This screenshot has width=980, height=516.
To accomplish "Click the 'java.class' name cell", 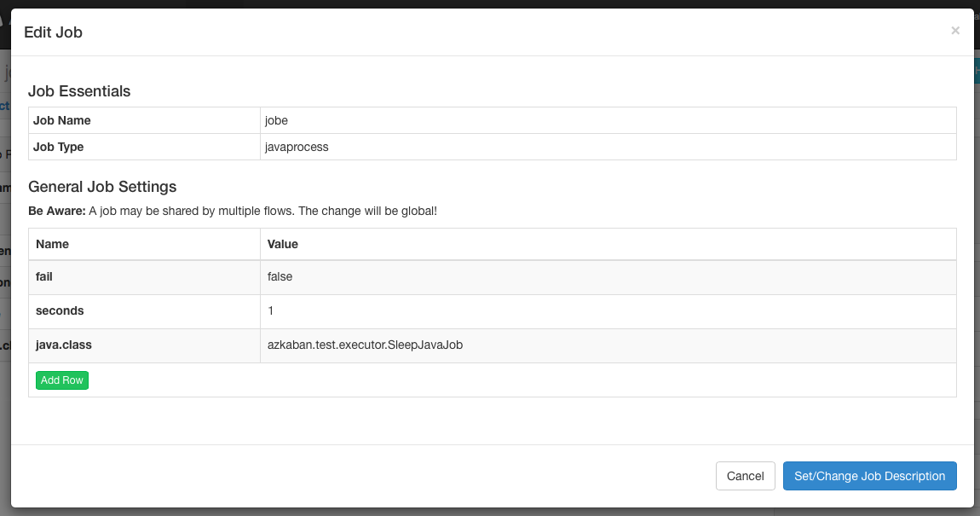I will tap(143, 345).
